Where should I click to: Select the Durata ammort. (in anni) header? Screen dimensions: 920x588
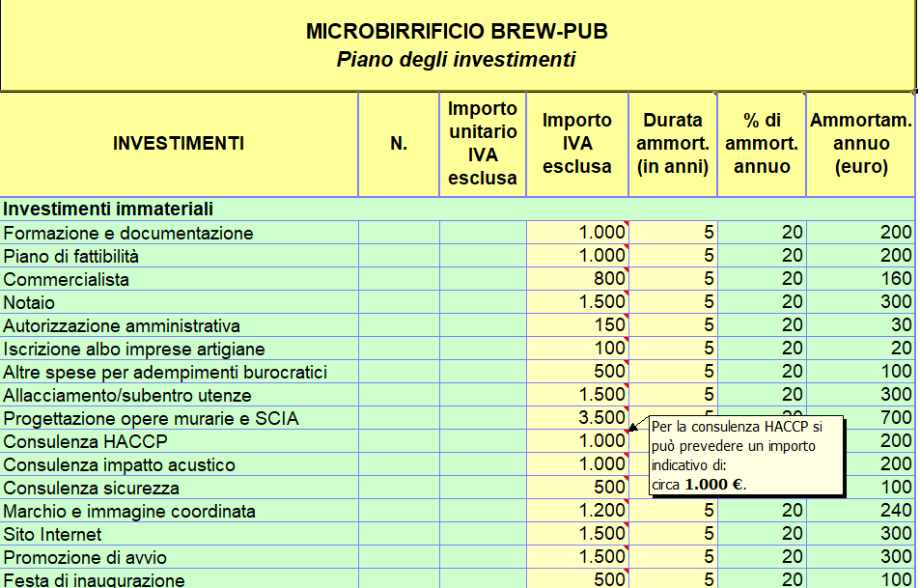click(x=673, y=144)
